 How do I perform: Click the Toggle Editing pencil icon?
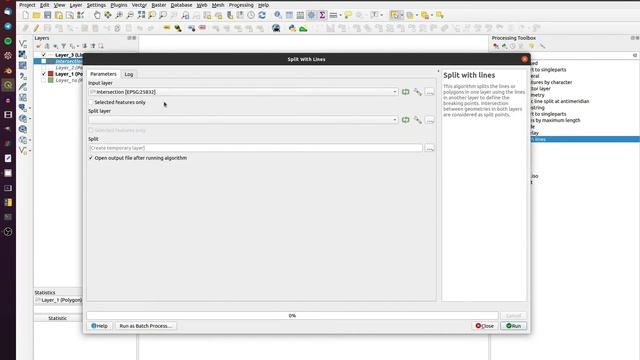[x=36, y=28]
